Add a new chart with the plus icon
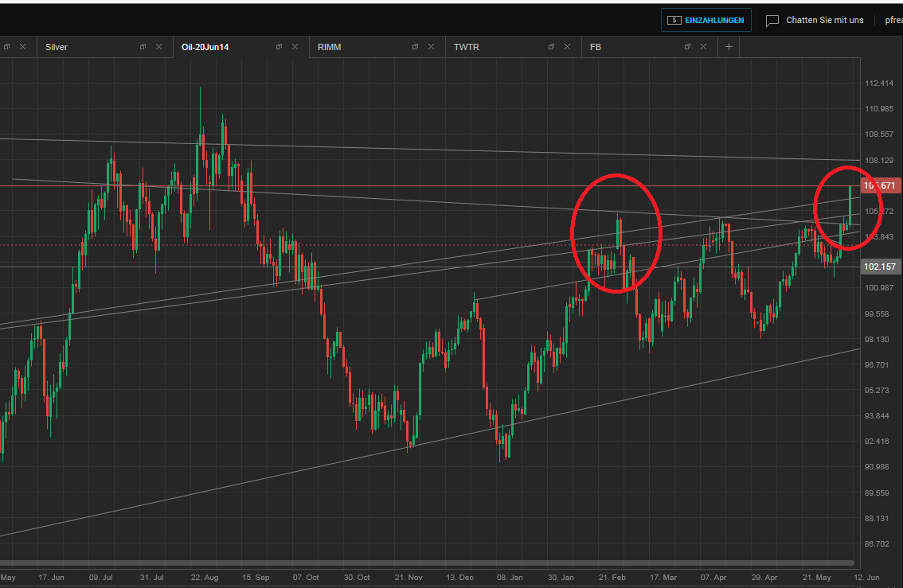Screen dimensions: 903x588 point(729,47)
